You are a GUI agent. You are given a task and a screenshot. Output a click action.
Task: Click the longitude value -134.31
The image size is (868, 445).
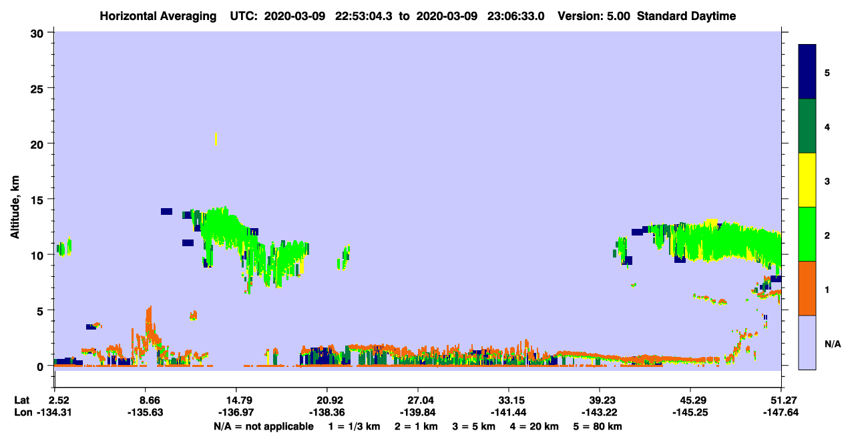[55, 412]
